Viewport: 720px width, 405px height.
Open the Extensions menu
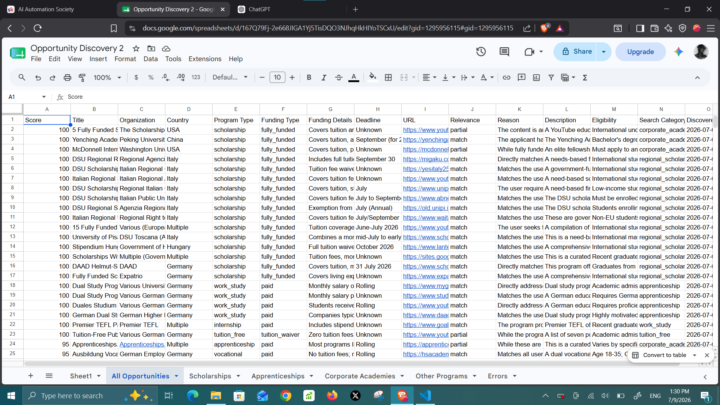205,59
